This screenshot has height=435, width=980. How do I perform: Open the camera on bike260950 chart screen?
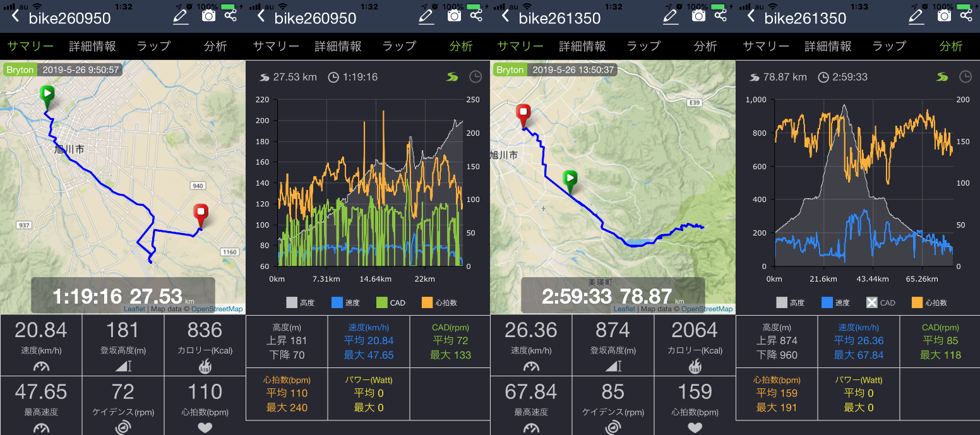tap(454, 16)
